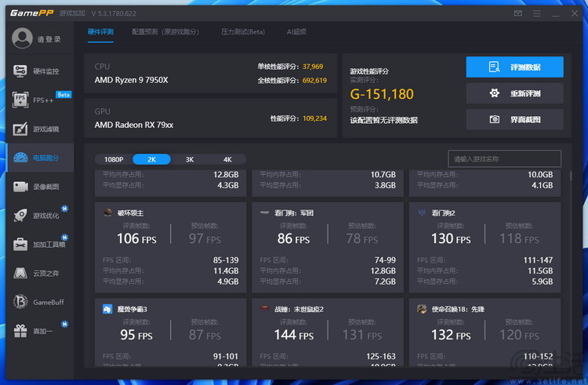Click 该配置暂无评测数据 predicted score text
Screen dimensions: 588x385
click(x=383, y=120)
